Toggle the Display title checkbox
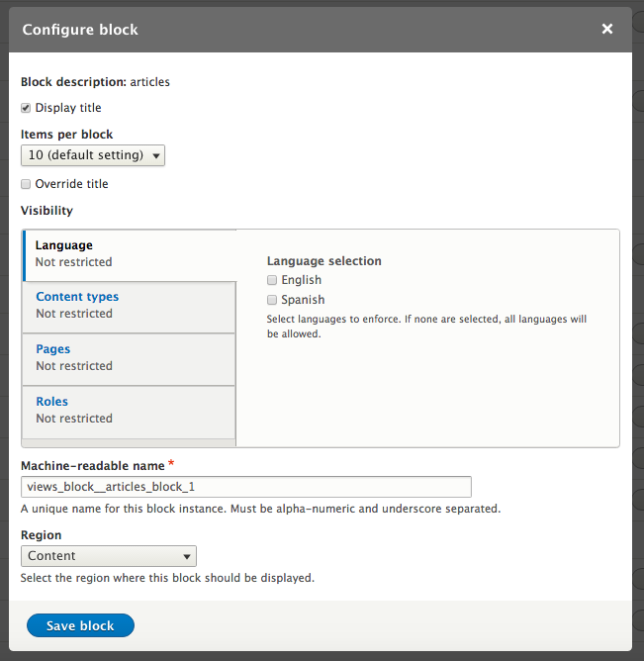The width and height of the screenshot is (644, 661). (x=26, y=108)
